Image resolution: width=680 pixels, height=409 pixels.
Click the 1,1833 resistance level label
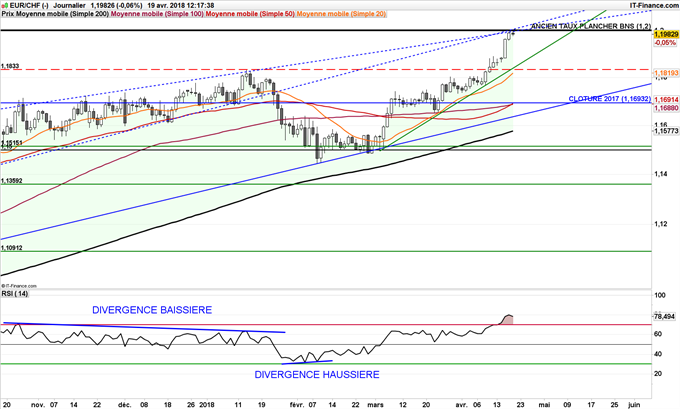point(10,66)
